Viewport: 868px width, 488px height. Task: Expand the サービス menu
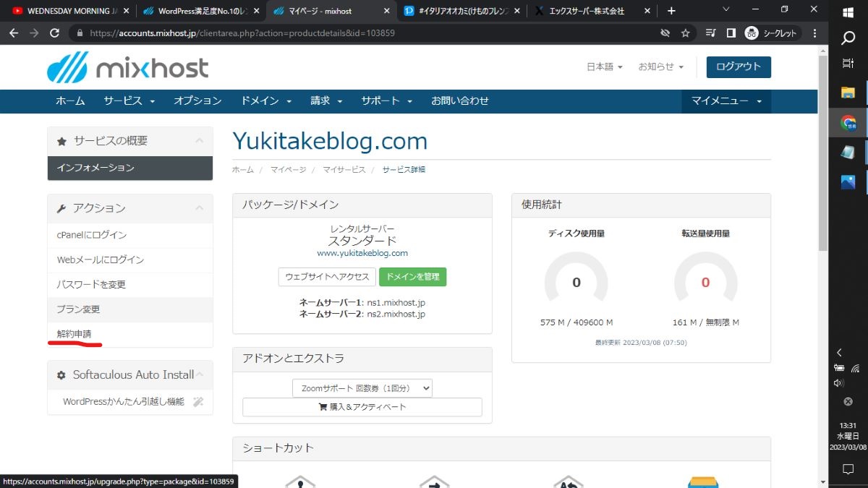coord(129,101)
